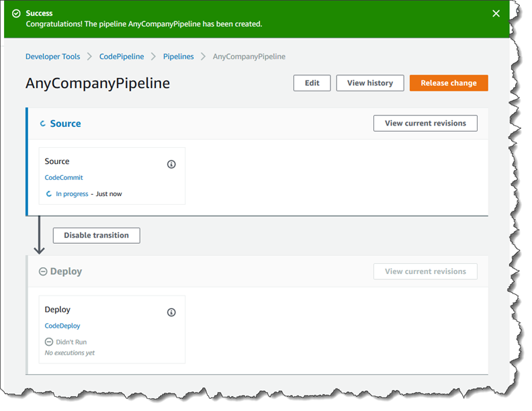Click the In progress spinner icon
532x411 pixels.
[49, 194]
